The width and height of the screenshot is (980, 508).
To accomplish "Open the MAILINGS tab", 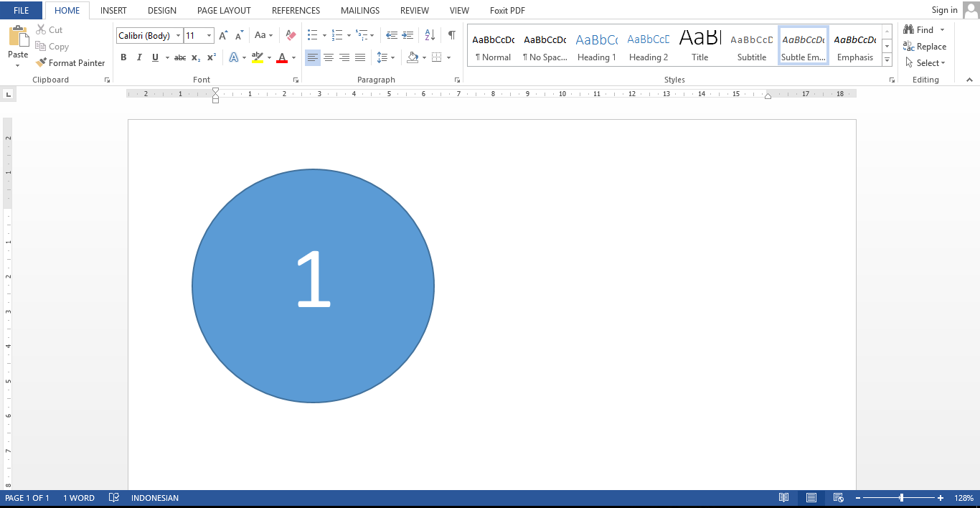I will (359, 10).
